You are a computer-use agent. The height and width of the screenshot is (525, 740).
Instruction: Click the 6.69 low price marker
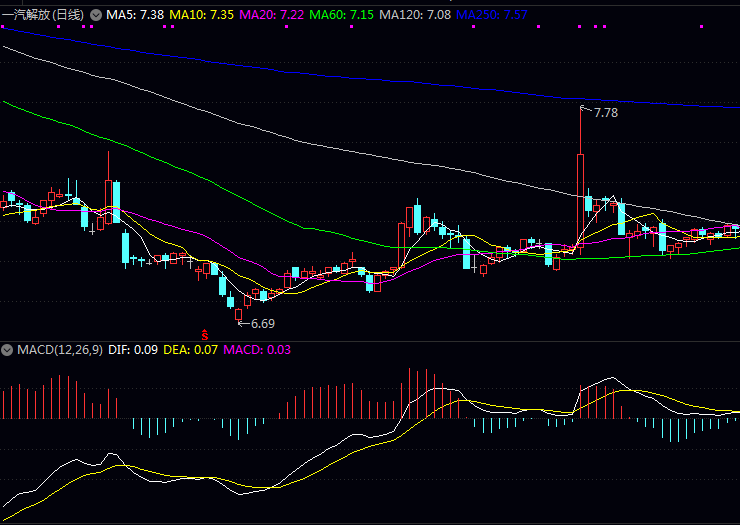(262, 324)
